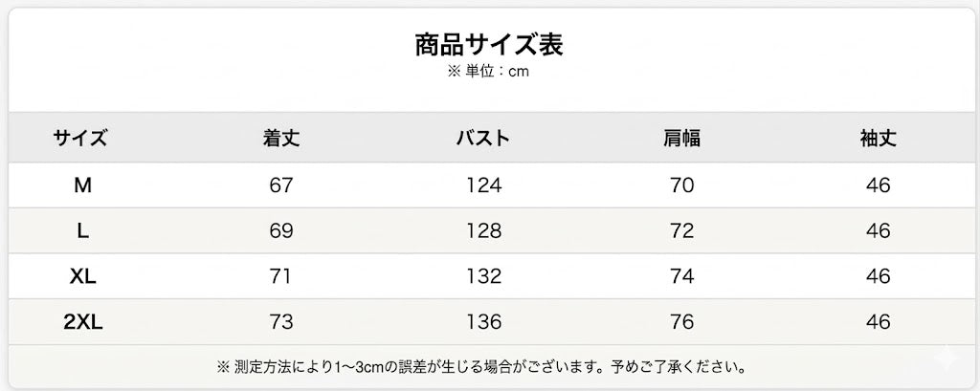Click the 2XL size row label
This screenshot has height=391, width=980.
click(82, 322)
